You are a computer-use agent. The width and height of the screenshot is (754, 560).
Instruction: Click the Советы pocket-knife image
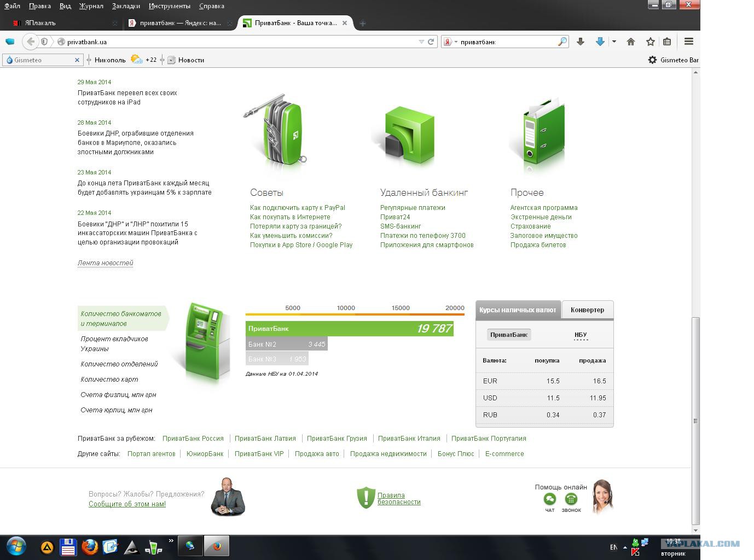coord(275,131)
